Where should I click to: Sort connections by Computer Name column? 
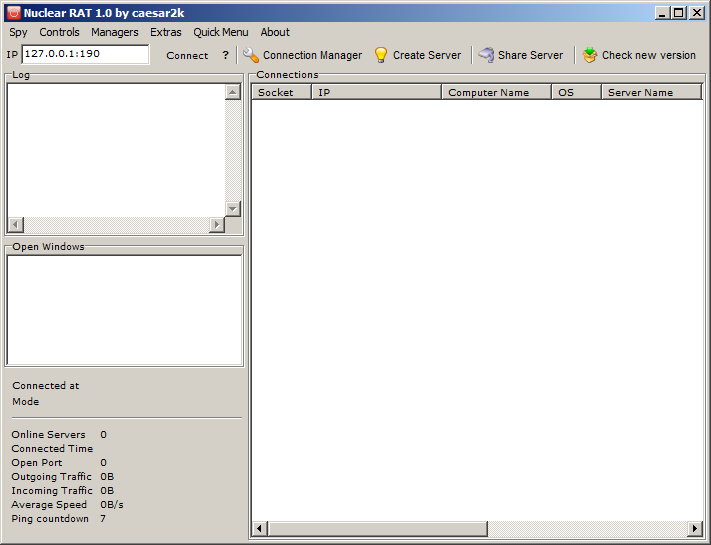tap(496, 92)
